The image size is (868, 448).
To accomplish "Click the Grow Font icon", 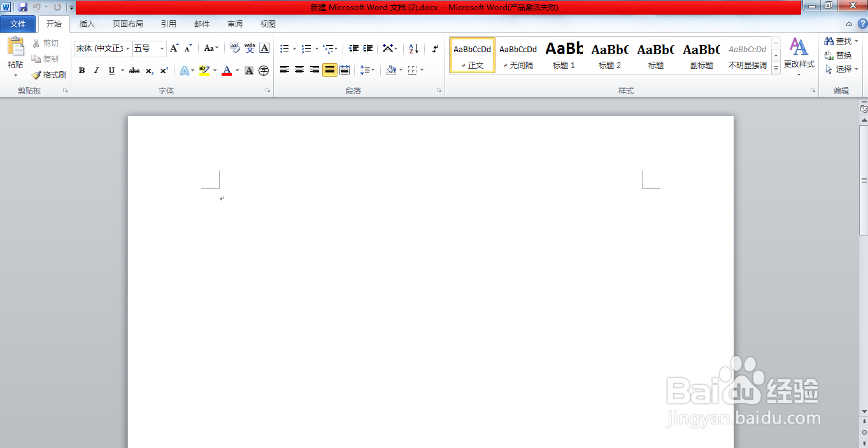I will [x=174, y=48].
